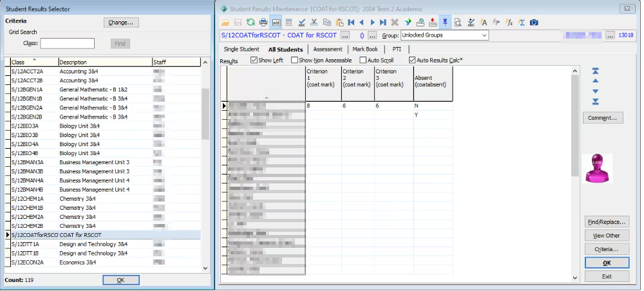644x291 pixels.
Task: Click the results grid vertical scrollbar thumb
Action: [575, 125]
